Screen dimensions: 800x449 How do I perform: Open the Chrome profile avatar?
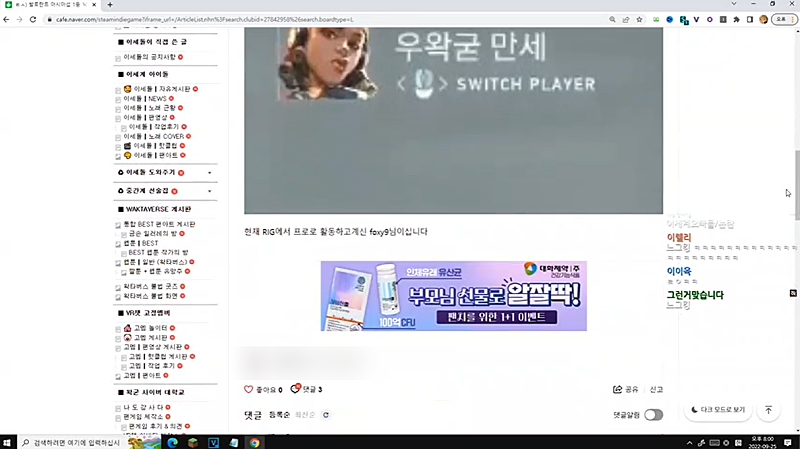tap(763, 19)
